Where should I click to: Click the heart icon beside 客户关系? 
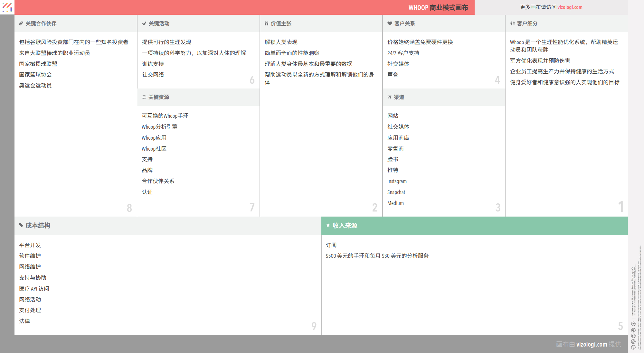390,23
